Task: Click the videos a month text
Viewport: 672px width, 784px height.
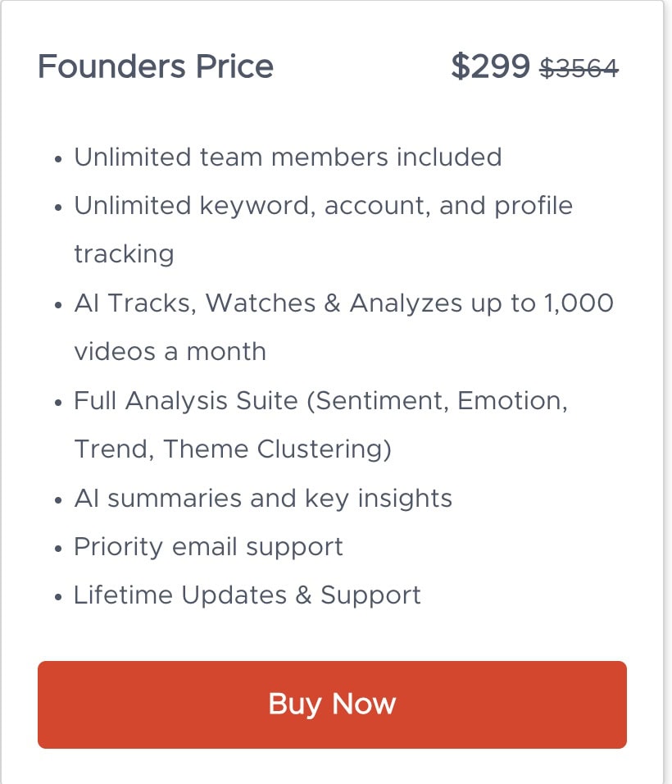Action: click(x=170, y=351)
